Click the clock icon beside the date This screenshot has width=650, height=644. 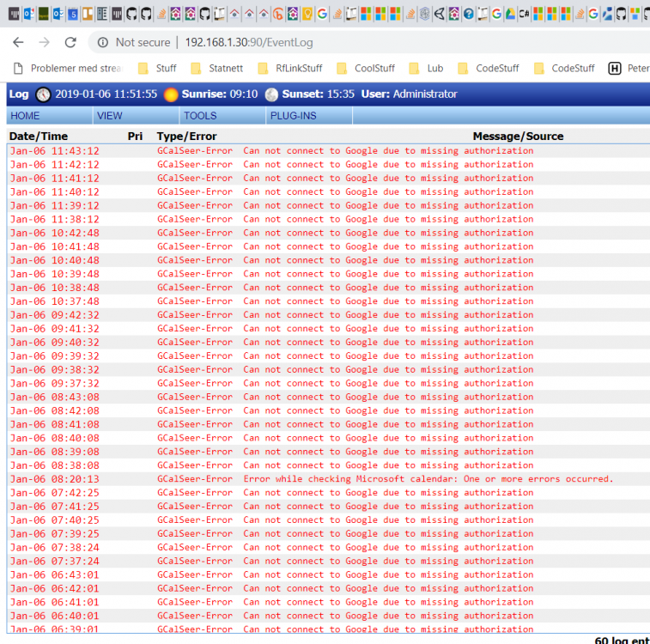point(43,94)
